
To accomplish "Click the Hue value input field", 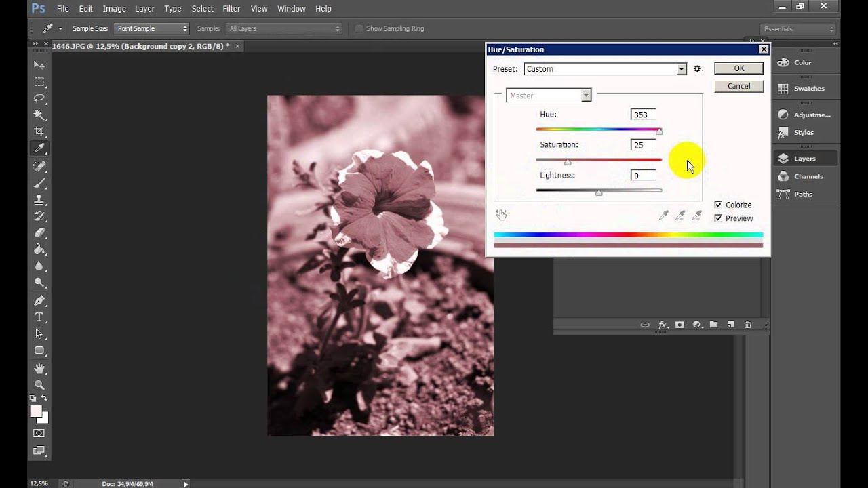I will coord(643,115).
